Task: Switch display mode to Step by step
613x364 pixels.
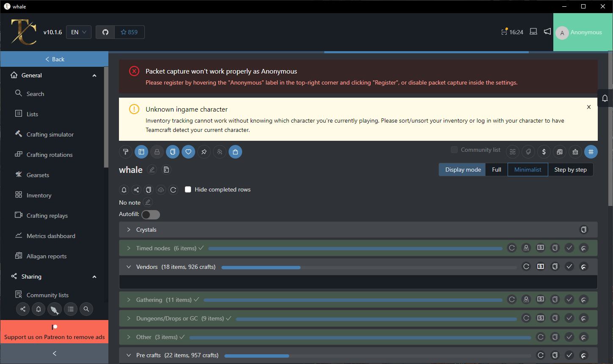Action: (x=571, y=170)
